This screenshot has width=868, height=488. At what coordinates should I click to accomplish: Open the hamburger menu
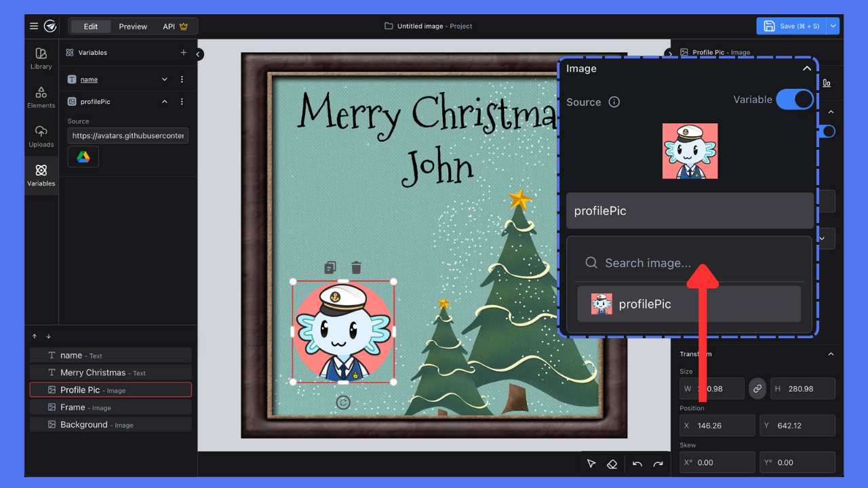33,26
